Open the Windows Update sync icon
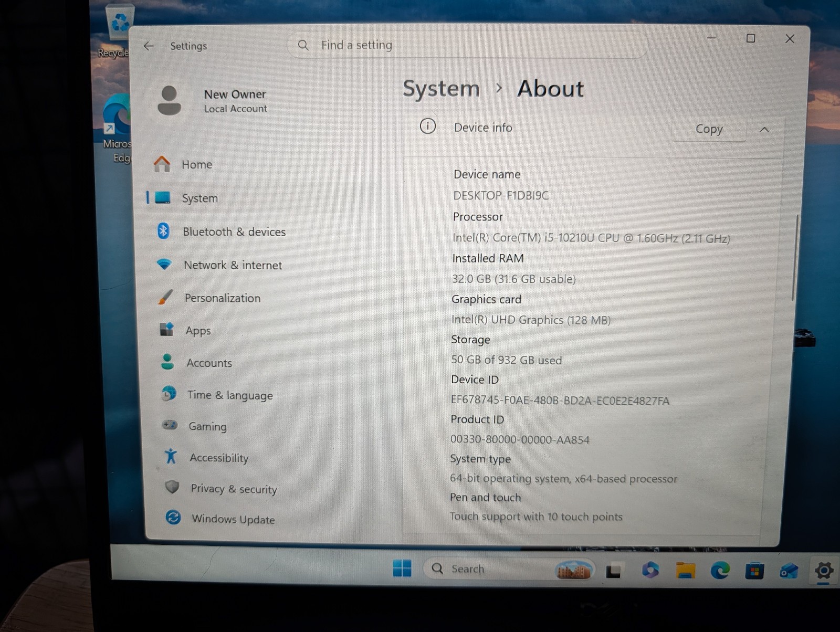This screenshot has height=632, width=840. coord(173,518)
